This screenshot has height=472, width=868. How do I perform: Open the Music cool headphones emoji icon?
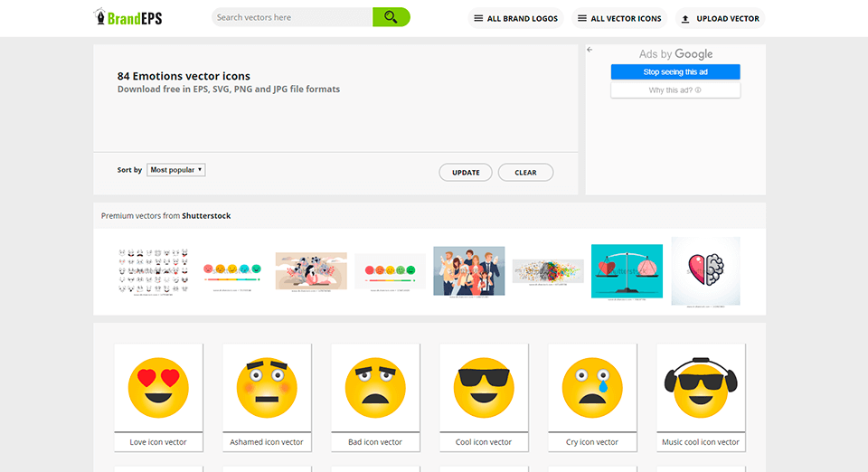coord(701,388)
